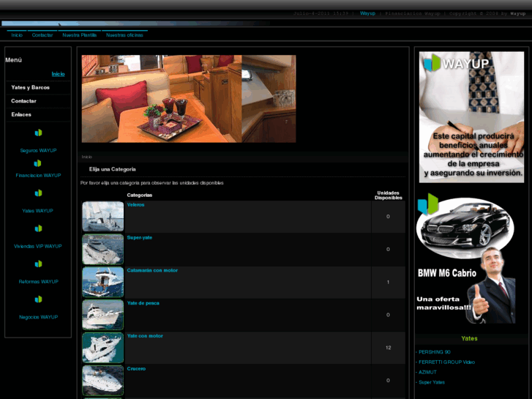532x399 pixels.
Task: Open the Viviendas VIP WAYUP link
Action: 37,246
